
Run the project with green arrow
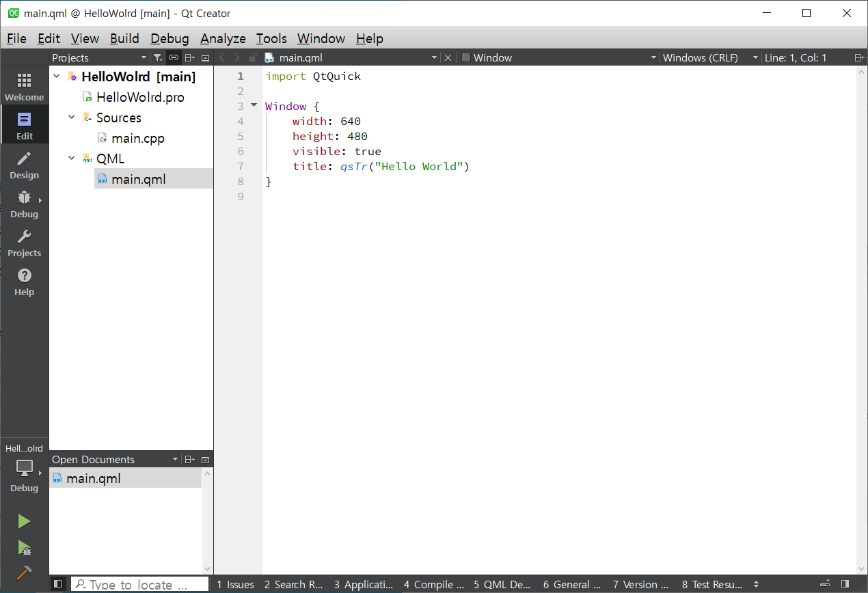coord(25,522)
